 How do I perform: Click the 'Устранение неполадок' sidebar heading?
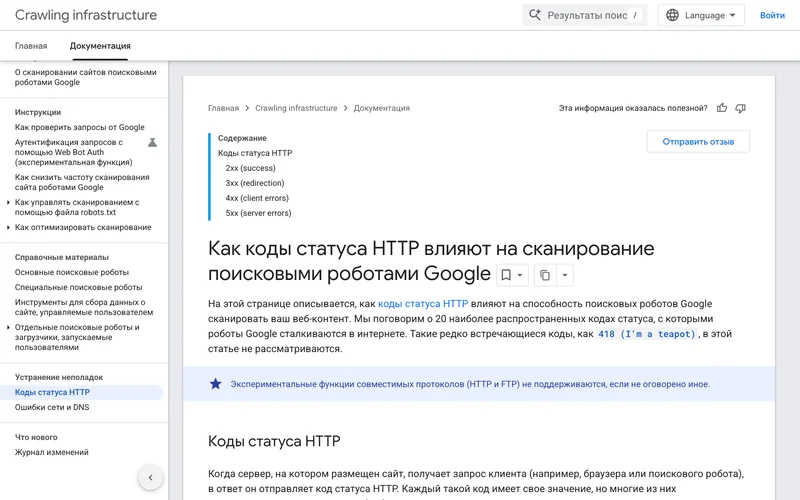(x=59, y=377)
